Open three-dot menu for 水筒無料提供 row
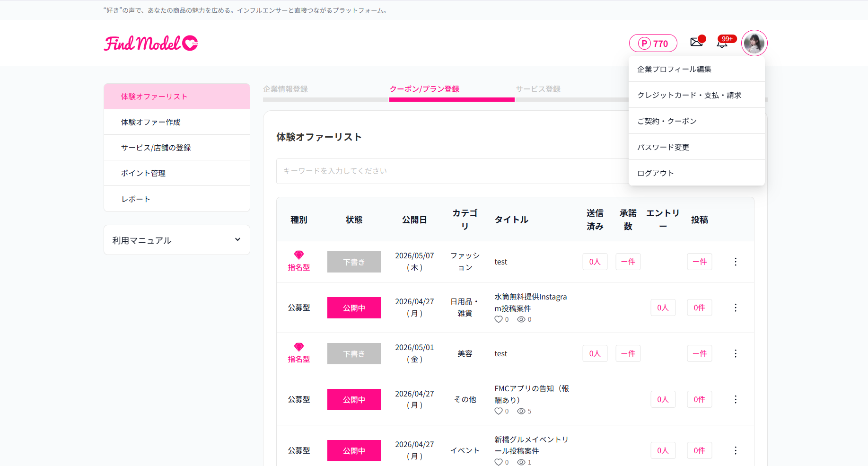 pyautogui.click(x=736, y=308)
